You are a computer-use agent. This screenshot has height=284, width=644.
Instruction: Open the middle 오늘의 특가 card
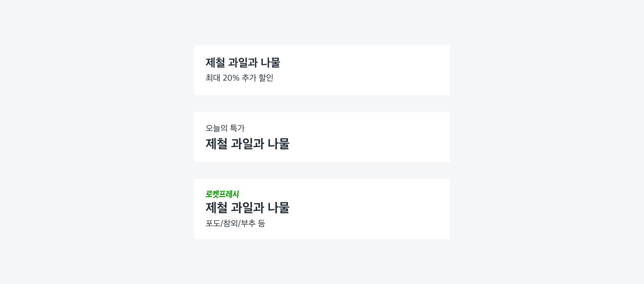[355, 137]
